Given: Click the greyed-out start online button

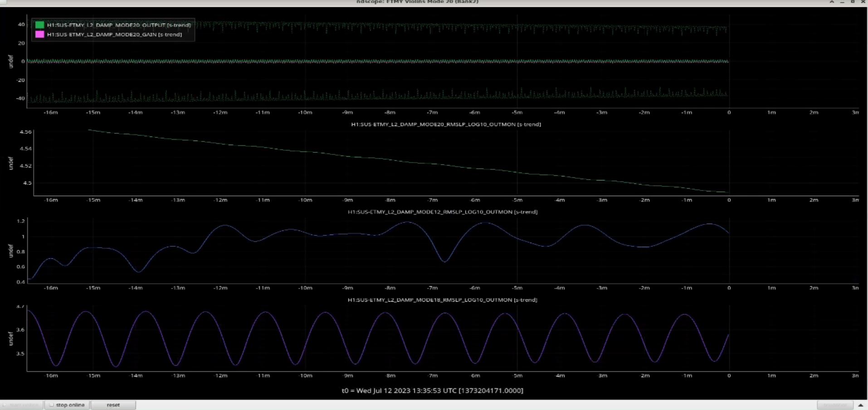Looking at the screenshot, I should [x=22, y=405].
